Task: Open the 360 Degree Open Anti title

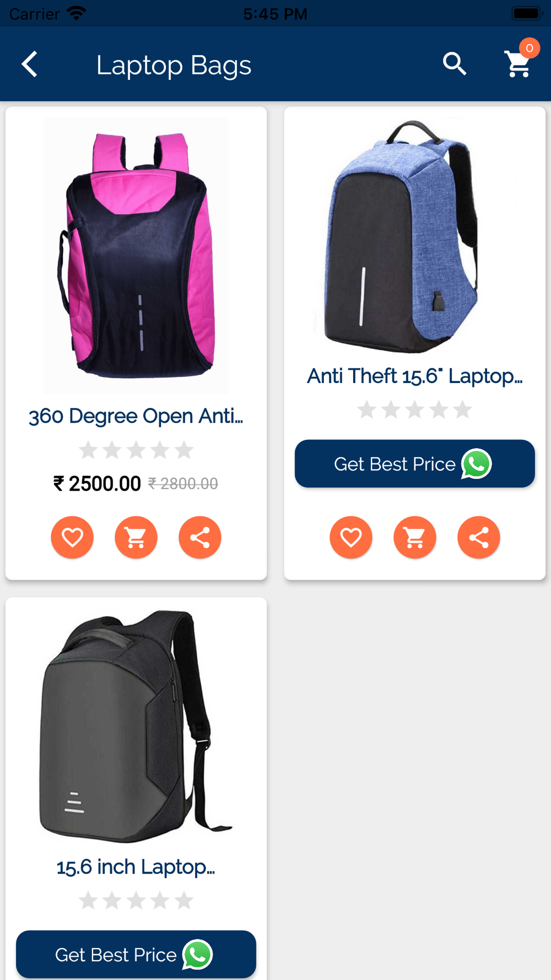Action: click(x=136, y=416)
